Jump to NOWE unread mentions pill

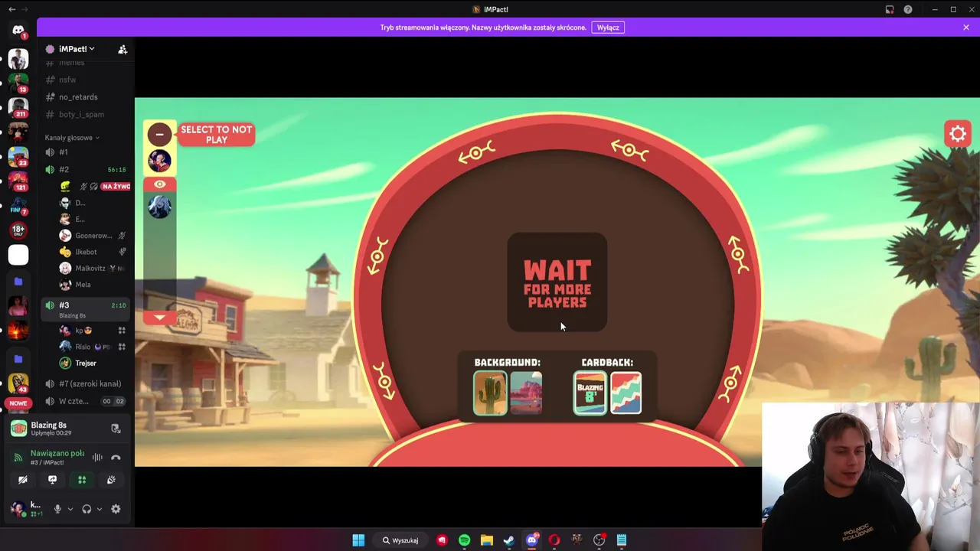point(18,403)
